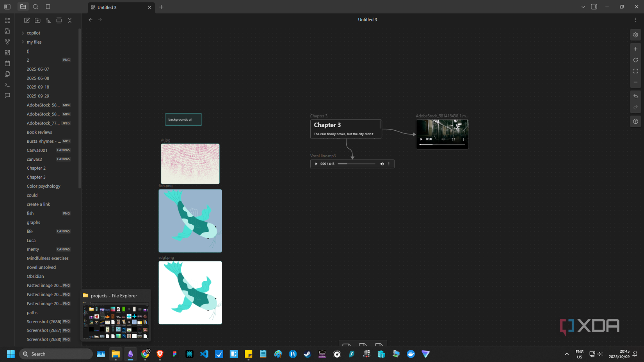Toggle the right sidebar panel

[x=594, y=7]
